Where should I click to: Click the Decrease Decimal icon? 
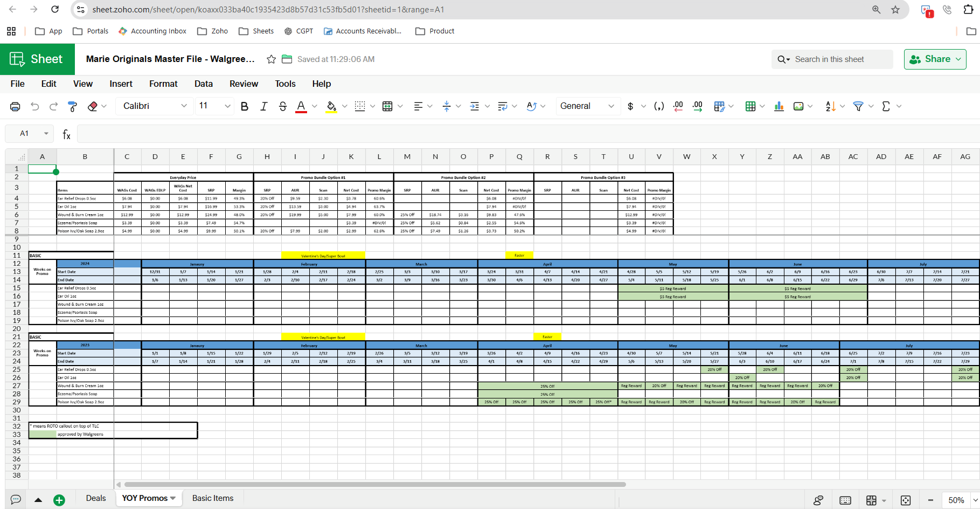pyautogui.click(x=678, y=106)
